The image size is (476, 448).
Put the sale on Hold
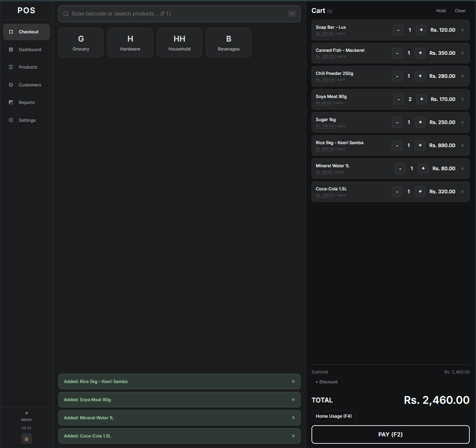point(441,11)
